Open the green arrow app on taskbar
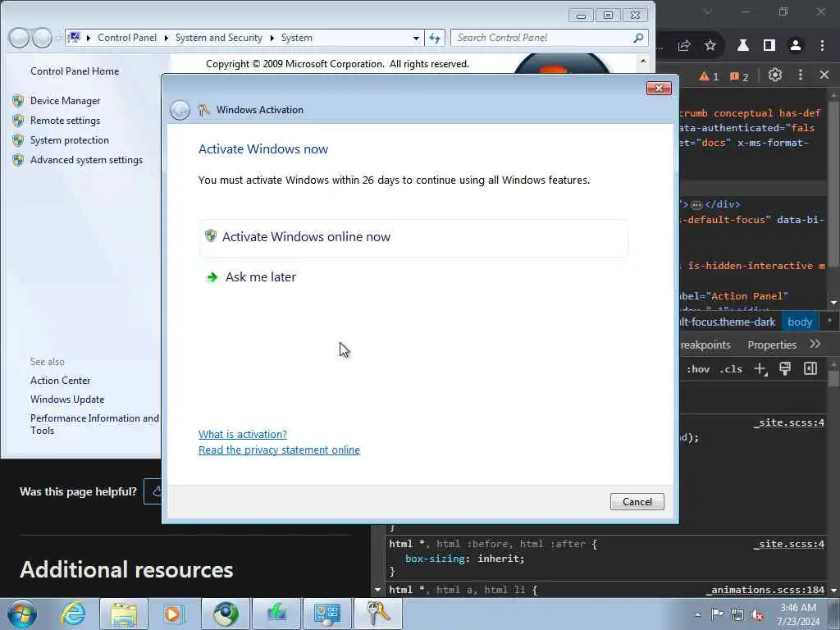The height and width of the screenshot is (630, 840). [276, 614]
